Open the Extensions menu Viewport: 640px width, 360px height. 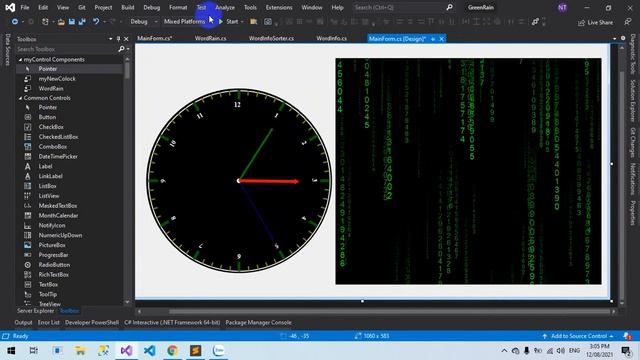coord(279,7)
